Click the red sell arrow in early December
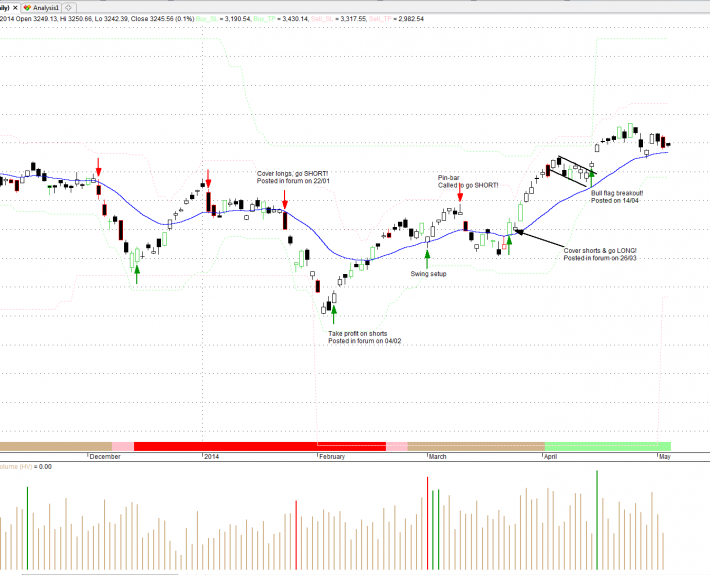 tap(98, 166)
